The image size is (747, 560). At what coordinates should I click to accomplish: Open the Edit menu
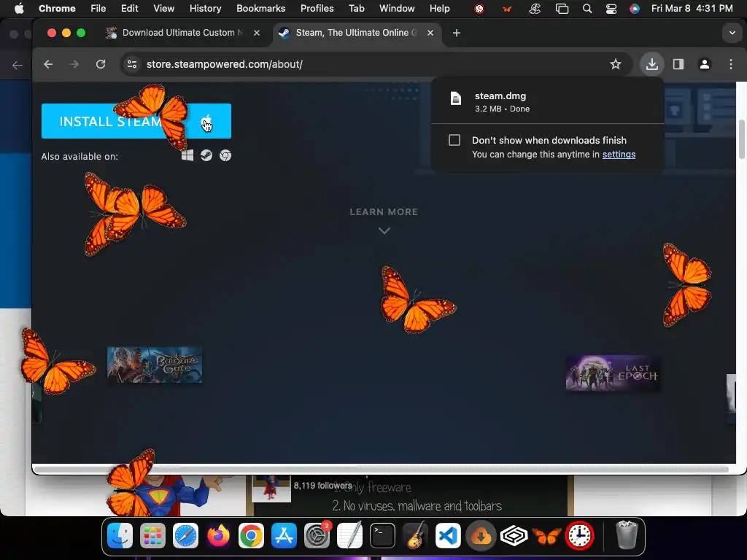pyautogui.click(x=129, y=8)
